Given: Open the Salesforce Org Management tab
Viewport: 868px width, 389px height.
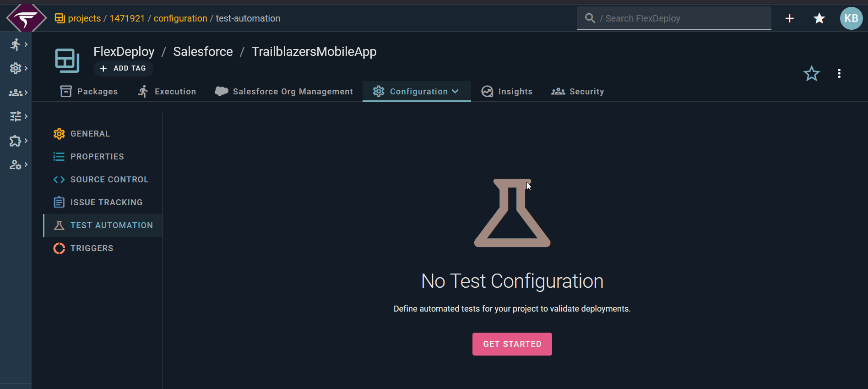Looking at the screenshot, I should coord(284,92).
